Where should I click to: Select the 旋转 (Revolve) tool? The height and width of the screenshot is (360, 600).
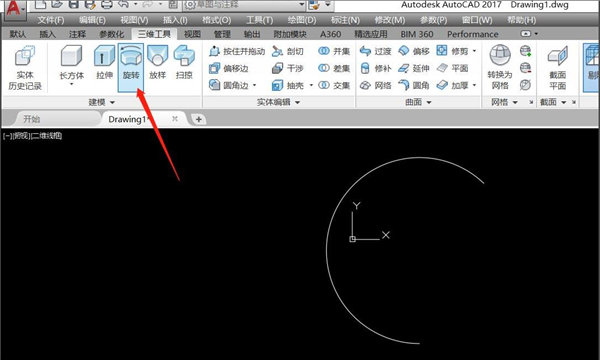coord(131,67)
